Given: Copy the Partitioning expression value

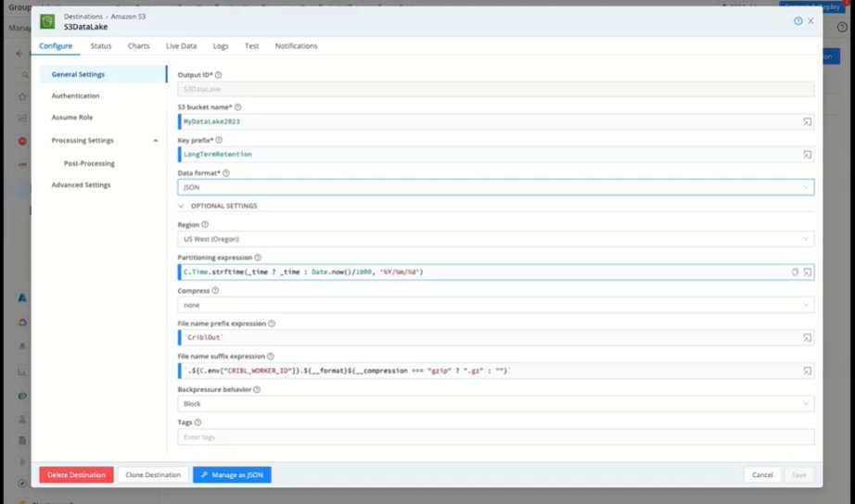Looking at the screenshot, I should coord(795,271).
